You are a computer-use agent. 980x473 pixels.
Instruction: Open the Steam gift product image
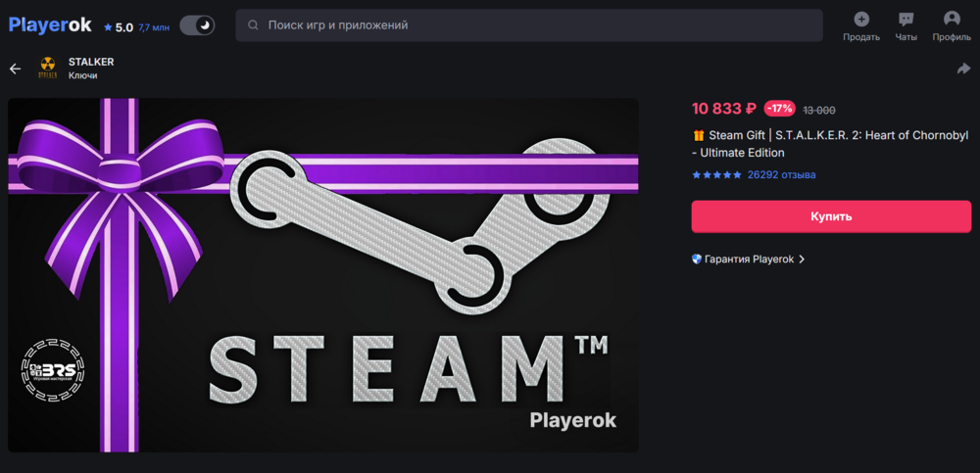(323, 275)
